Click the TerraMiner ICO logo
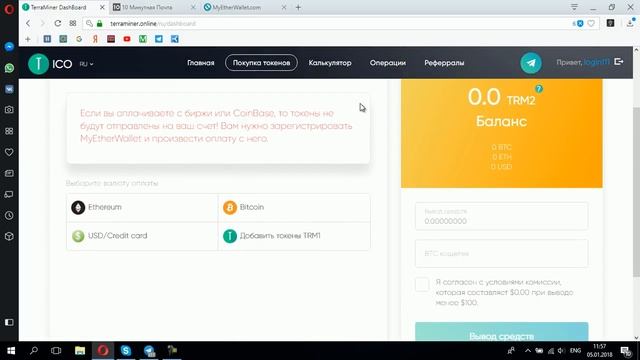The image size is (640, 360). 50,64
